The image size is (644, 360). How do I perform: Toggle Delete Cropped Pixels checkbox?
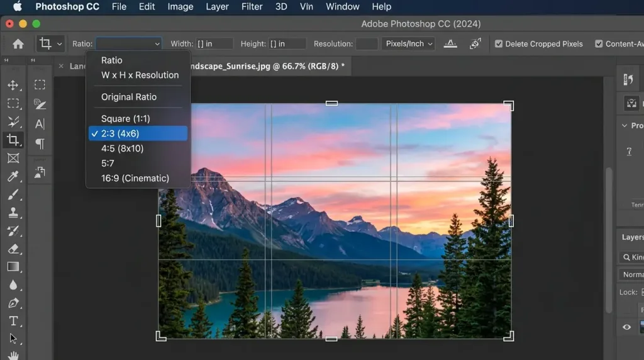499,43
